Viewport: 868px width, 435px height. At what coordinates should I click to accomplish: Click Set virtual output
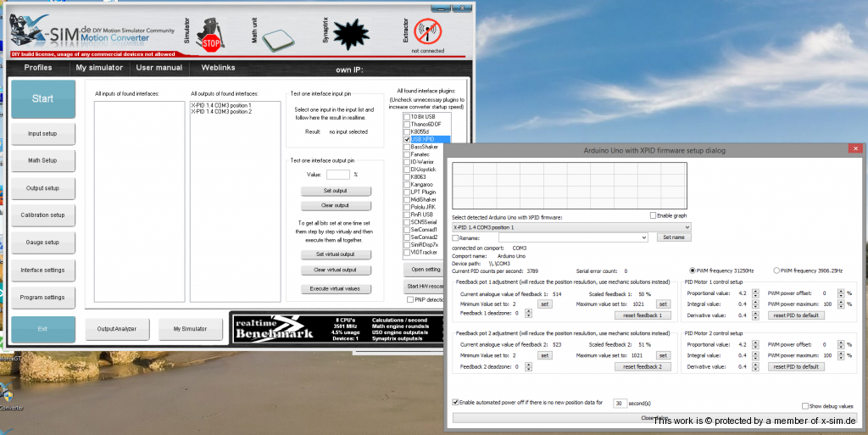336,254
